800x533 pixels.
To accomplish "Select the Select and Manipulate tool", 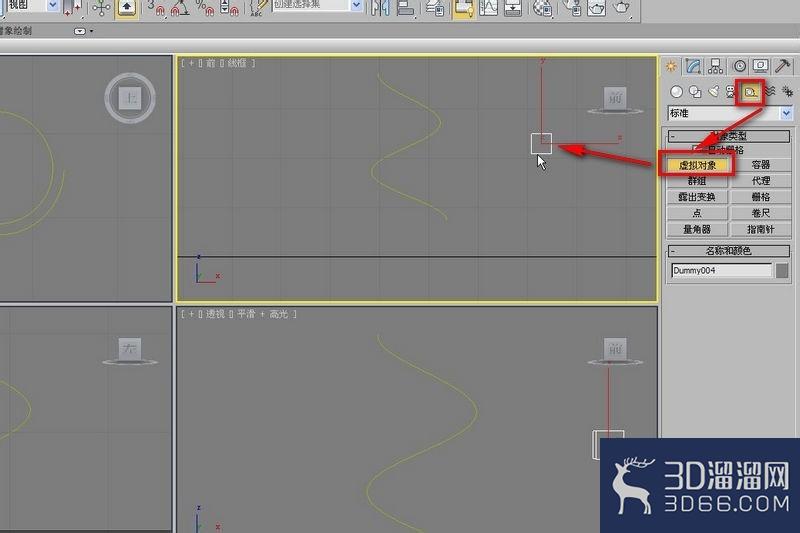I will [x=101, y=8].
